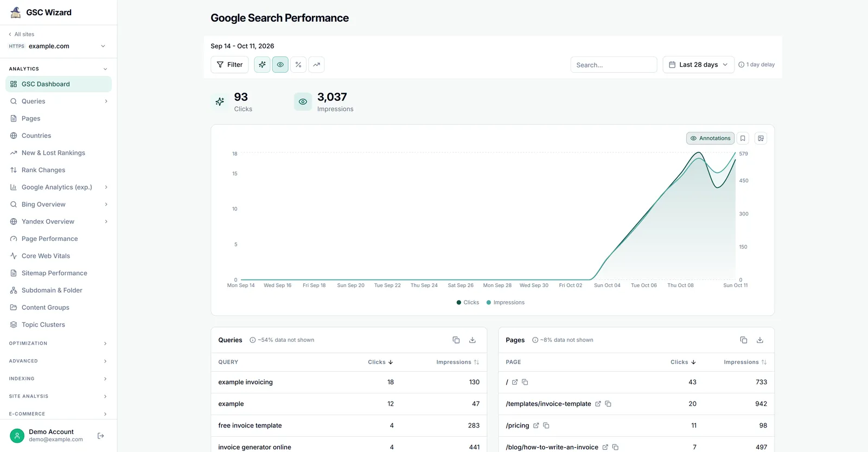Toggle Impressions series in chart legend
The image size is (868, 452).
pos(506,302)
